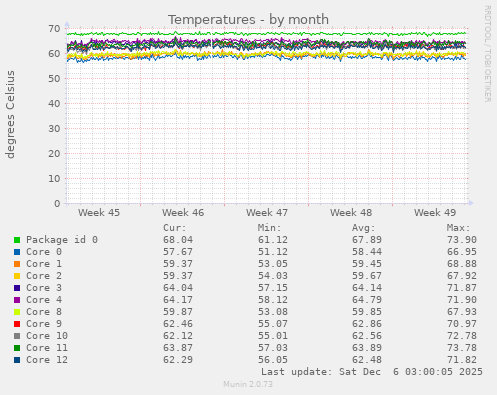Click the Core 2 yellow legend swatch

coord(17,276)
